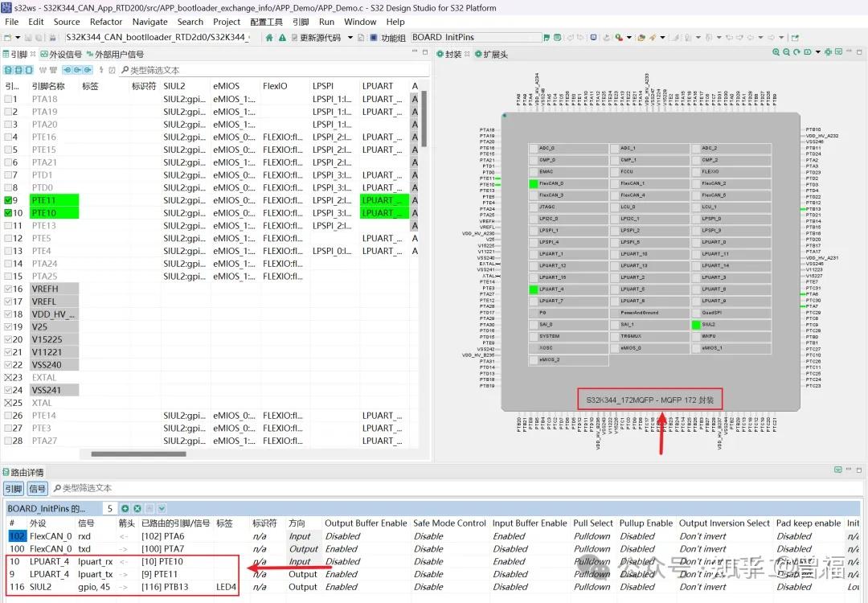This screenshot has height=603, width=868.
Task: Click the 引脚 filter button in routing details
Action: pyautogui.click(x=14, y=488)
